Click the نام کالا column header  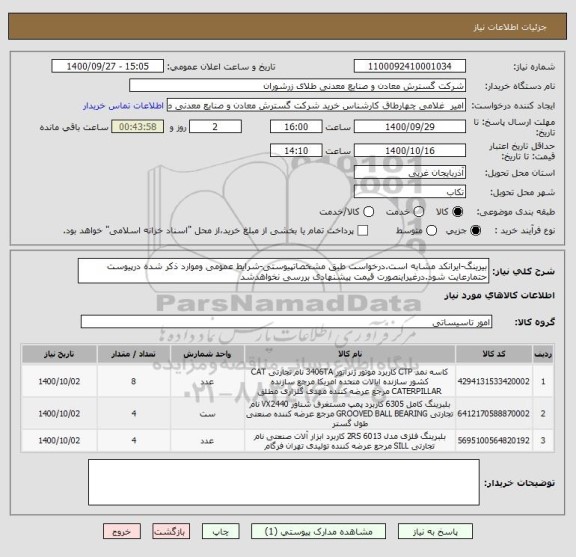coord(350,354)
